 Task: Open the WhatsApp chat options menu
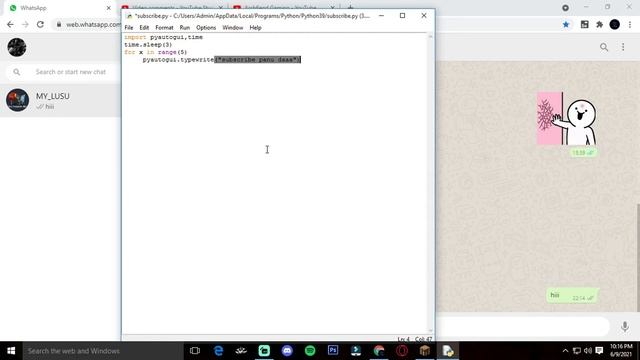coord(623,47)
